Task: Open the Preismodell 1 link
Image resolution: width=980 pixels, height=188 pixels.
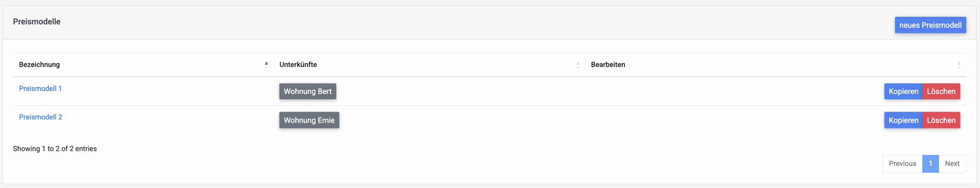Action: (x=40, y=89)
